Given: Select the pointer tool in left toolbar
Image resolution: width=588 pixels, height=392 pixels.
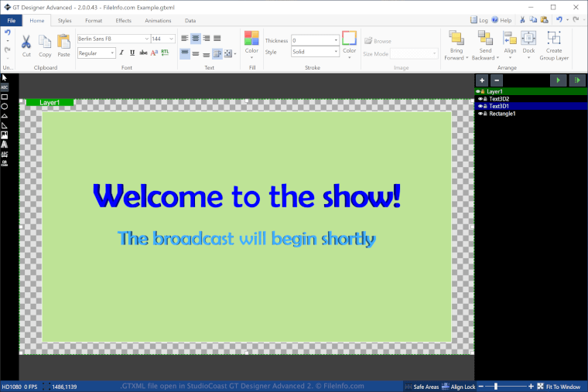Looking at the screenshot, I should [x=5, y=77].
